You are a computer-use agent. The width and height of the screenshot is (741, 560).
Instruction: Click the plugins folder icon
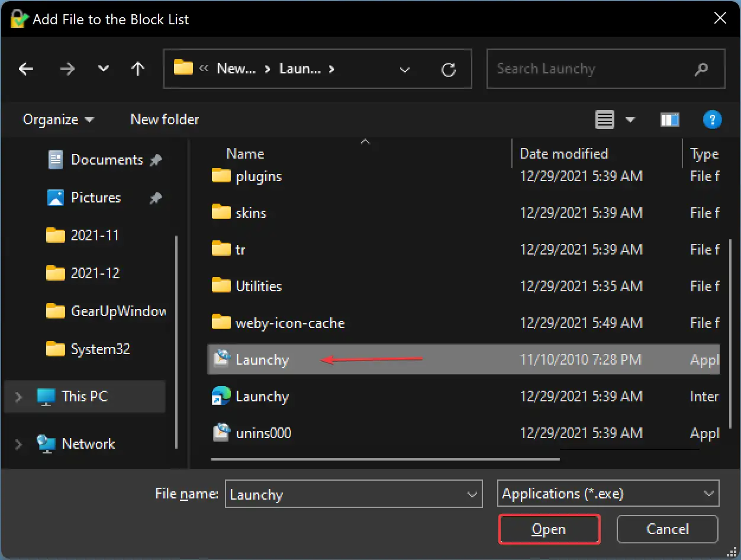pyautogui.click(x=221, y=176)
